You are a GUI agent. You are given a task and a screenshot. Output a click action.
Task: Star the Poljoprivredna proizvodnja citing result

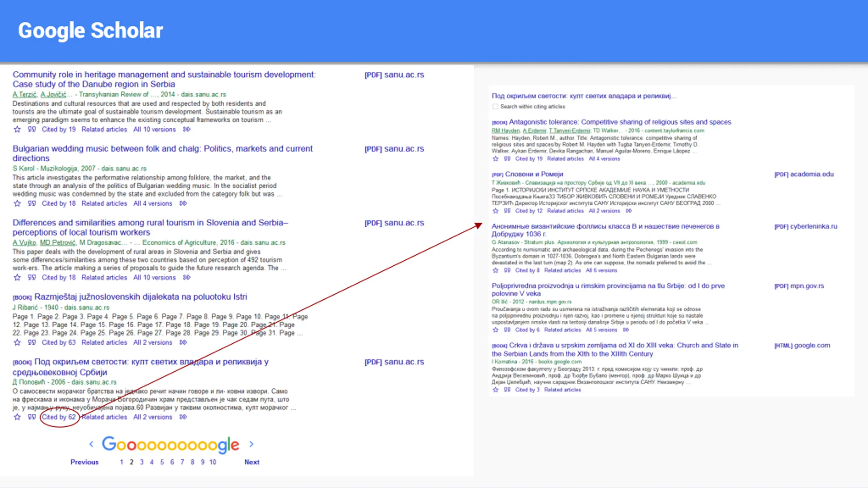point(495,330)
